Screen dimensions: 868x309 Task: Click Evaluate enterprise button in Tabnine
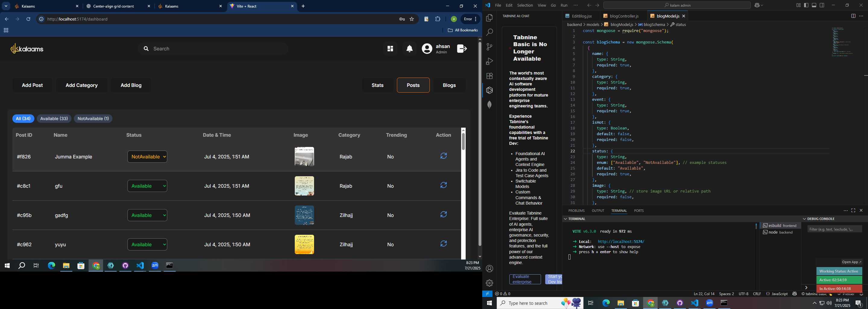(x=525, y=279)
